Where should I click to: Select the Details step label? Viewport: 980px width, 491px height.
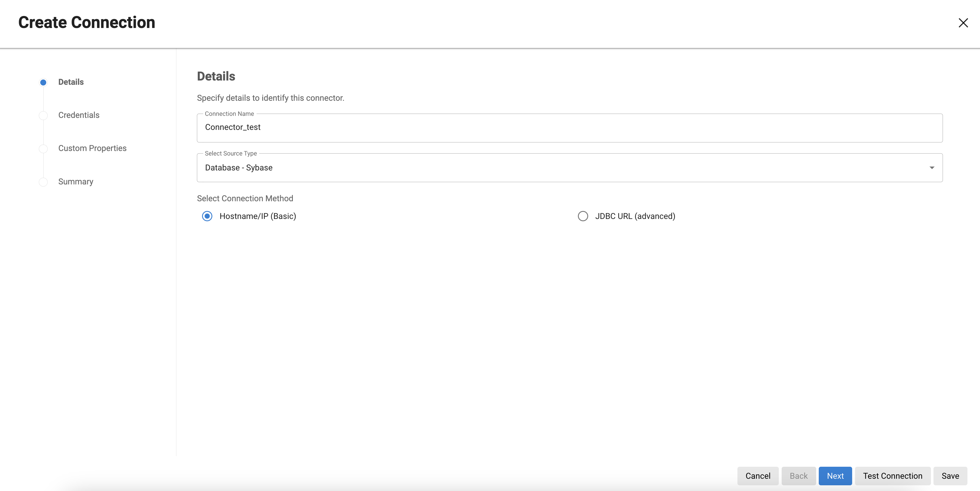click(x=71, y=82)
